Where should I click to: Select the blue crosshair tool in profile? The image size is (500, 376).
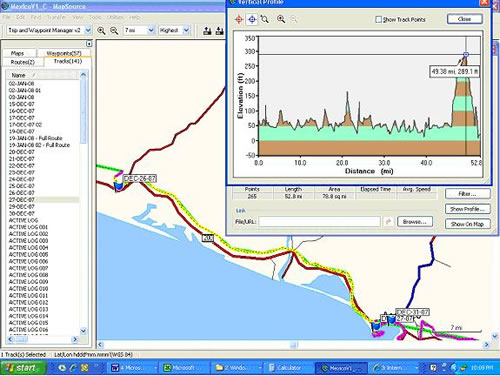(252, 19)
